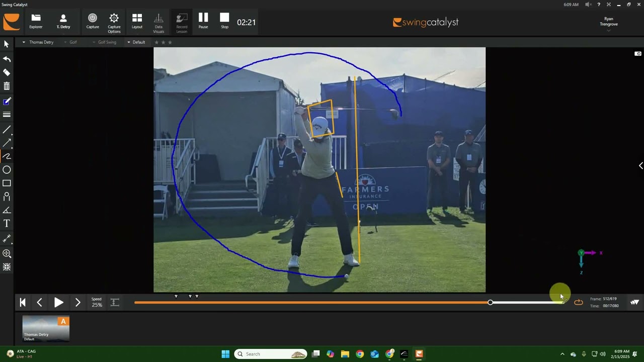Open the Explorer folder panel

[x=36, y=22]
